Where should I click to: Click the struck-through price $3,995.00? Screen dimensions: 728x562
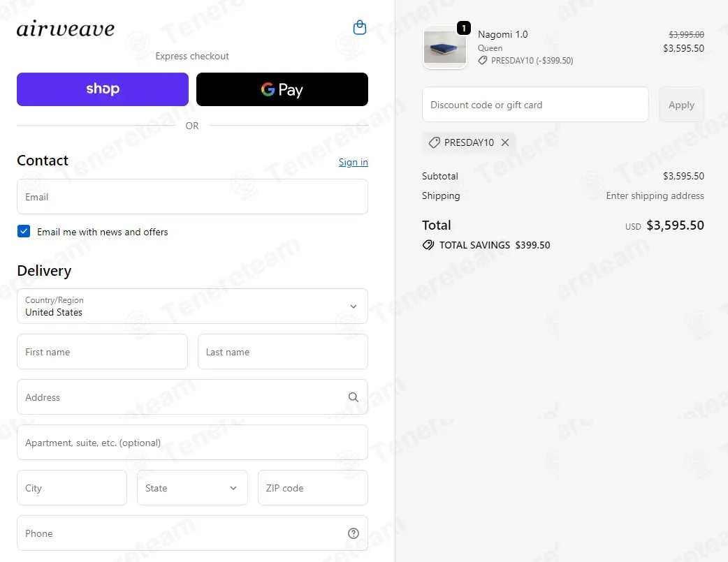pyautogui.click(x=686, y=34)
